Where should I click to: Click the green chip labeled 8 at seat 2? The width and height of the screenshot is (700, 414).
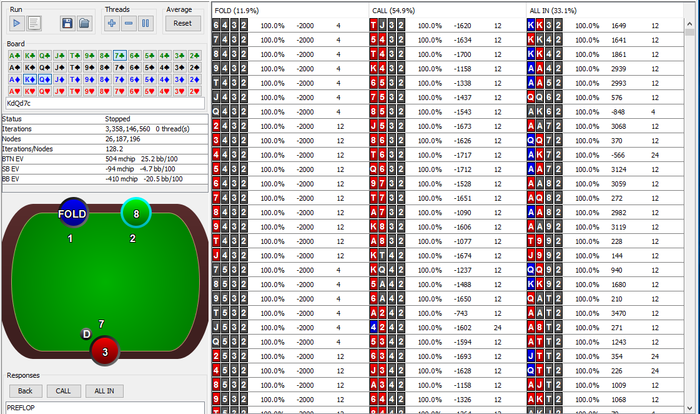click(136, 213)
